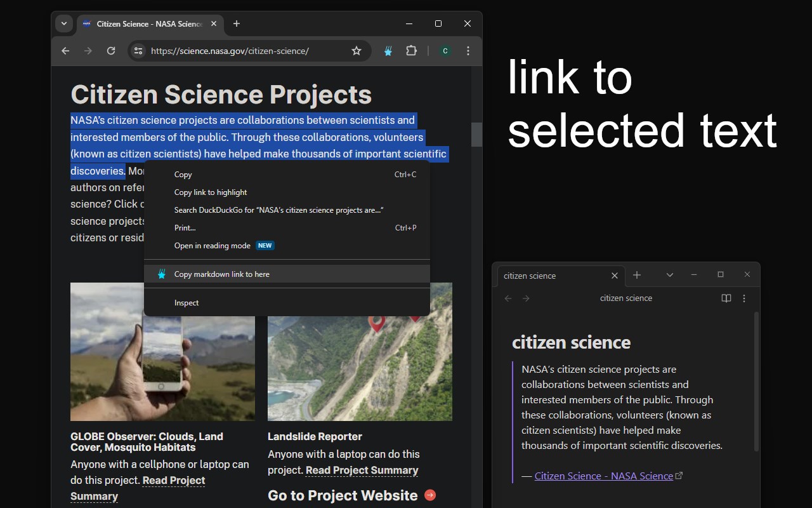
Task: Open the note's more options menu
Action: tap(744, 298)
